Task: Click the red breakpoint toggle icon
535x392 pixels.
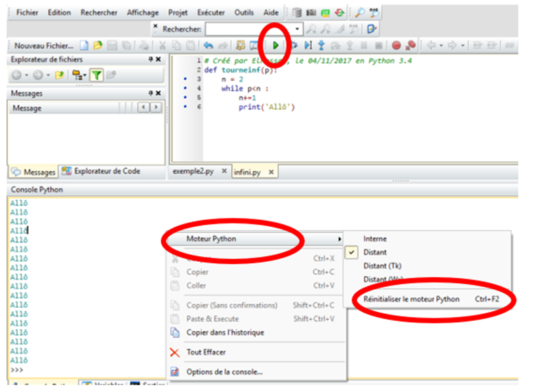Action: point(396,46)
